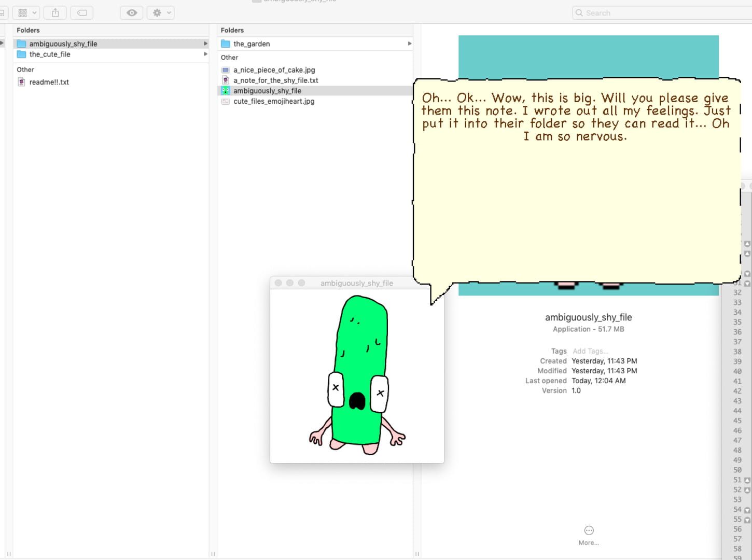Select the the_cute_file folder

point(111,54)
